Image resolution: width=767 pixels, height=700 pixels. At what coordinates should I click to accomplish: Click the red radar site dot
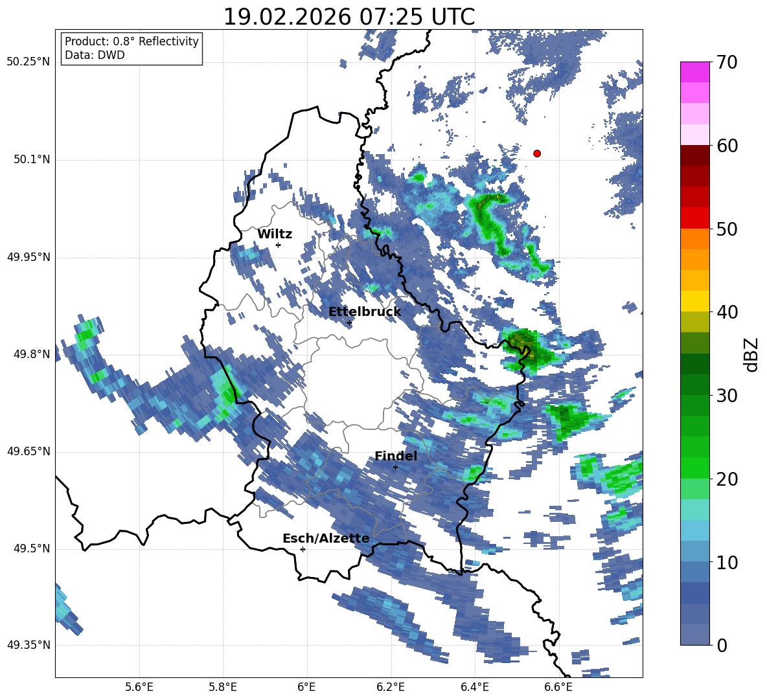[537, 153]
